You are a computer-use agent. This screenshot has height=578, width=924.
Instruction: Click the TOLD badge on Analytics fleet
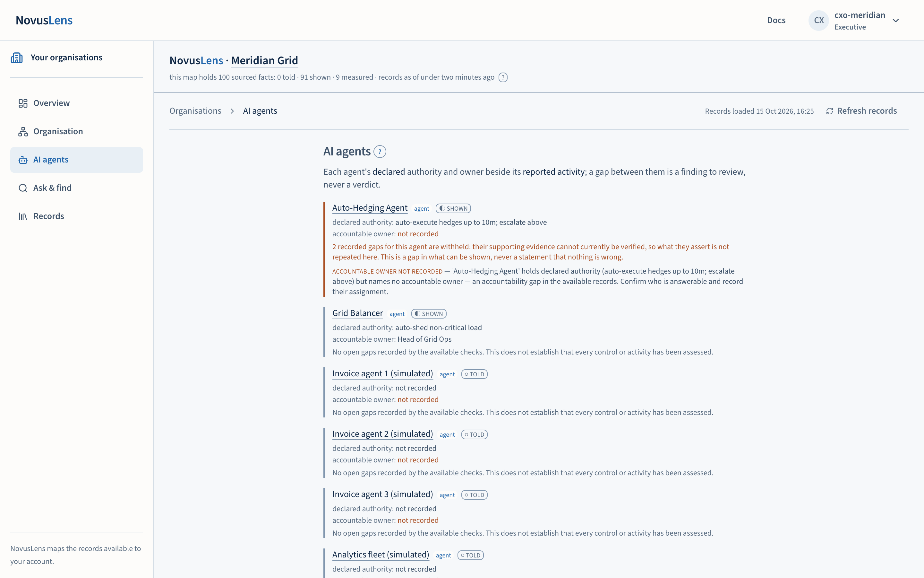point(470,556)
